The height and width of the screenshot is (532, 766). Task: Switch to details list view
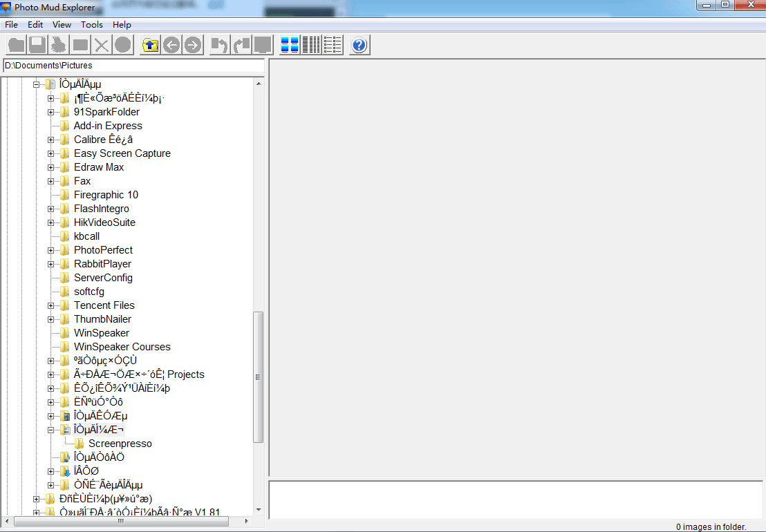(333, 46)
